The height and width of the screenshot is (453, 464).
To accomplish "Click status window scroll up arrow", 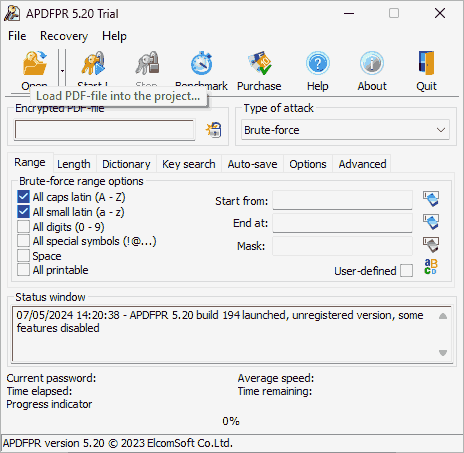I will point(443,316).
